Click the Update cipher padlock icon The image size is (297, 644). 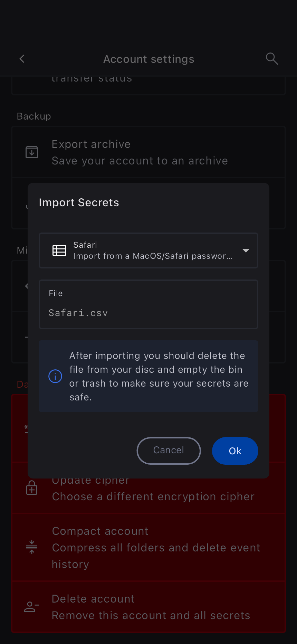[x=32, y=488]
